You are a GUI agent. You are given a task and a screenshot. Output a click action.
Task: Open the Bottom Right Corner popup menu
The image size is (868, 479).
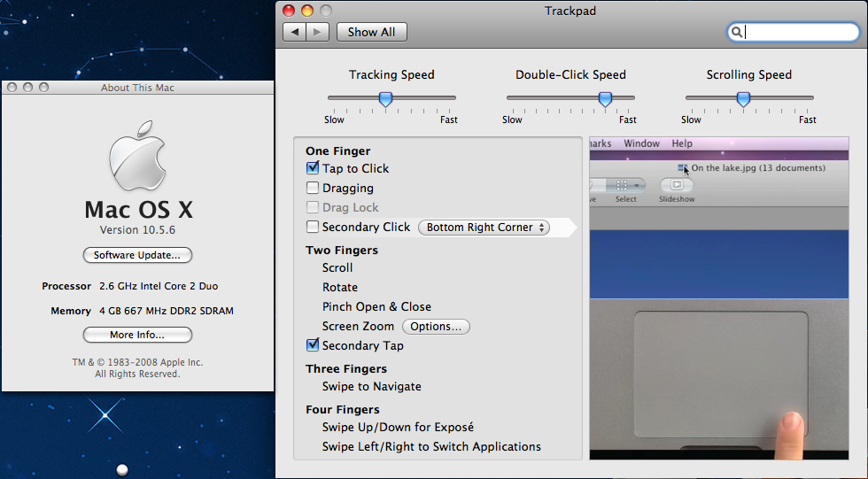tap(484, 228)
